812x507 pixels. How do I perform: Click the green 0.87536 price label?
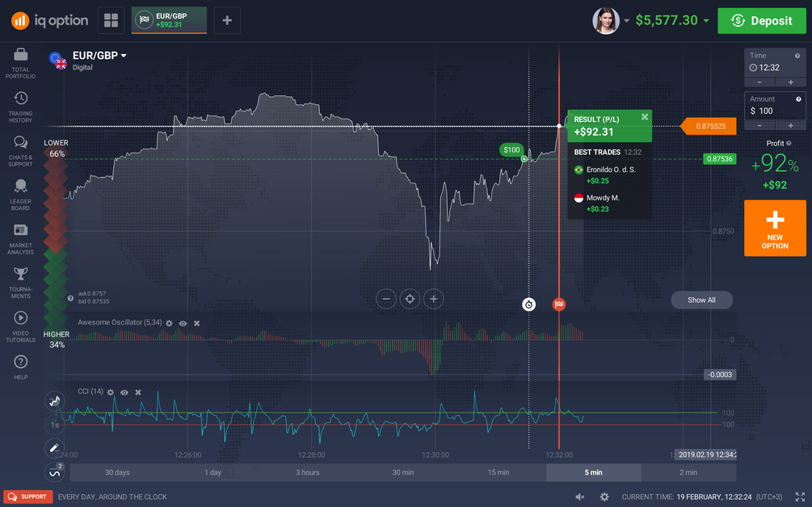[720, 159]
